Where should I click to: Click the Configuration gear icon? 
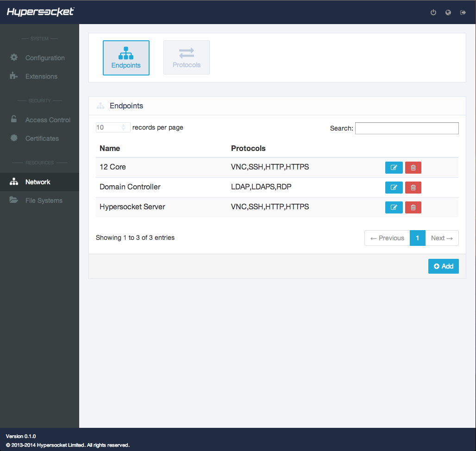click(x=14, y=57)
